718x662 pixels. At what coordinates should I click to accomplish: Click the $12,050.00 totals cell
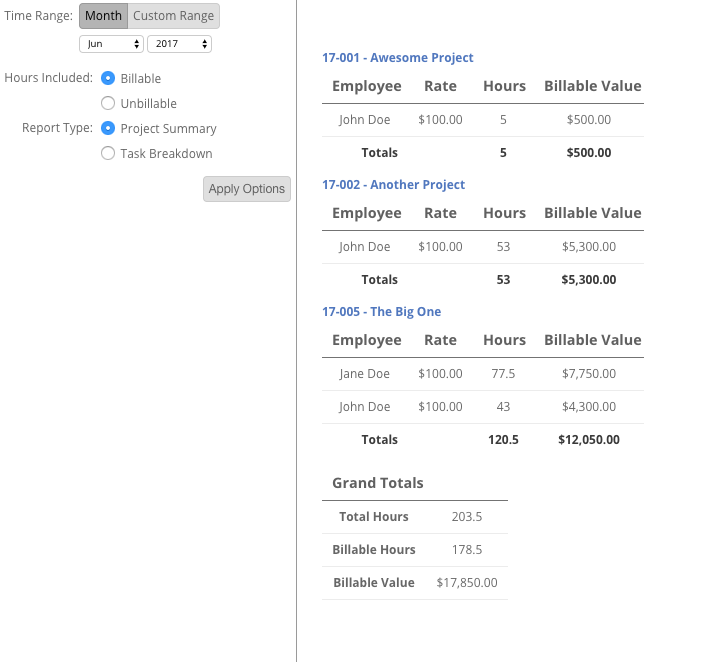pos(589,440)
